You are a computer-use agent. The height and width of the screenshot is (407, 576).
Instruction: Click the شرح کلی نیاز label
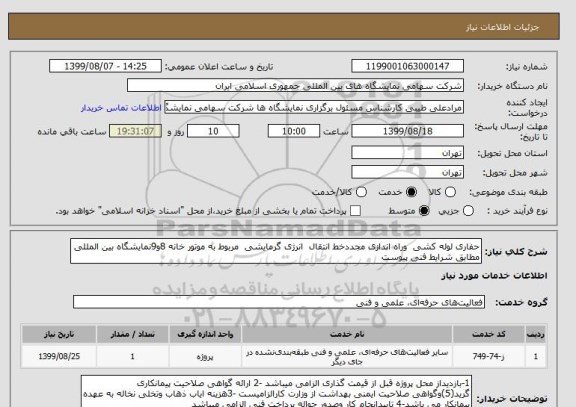click(x=516, y=252)
